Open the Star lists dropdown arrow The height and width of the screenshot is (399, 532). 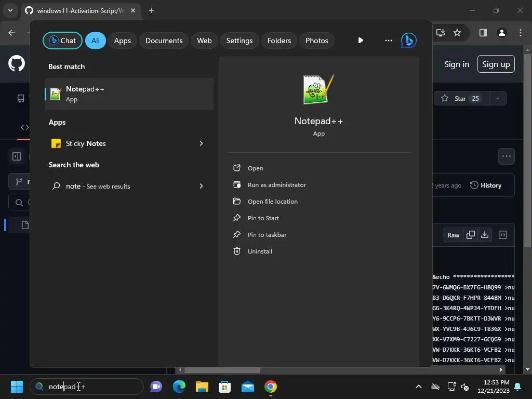click(497, 98)
